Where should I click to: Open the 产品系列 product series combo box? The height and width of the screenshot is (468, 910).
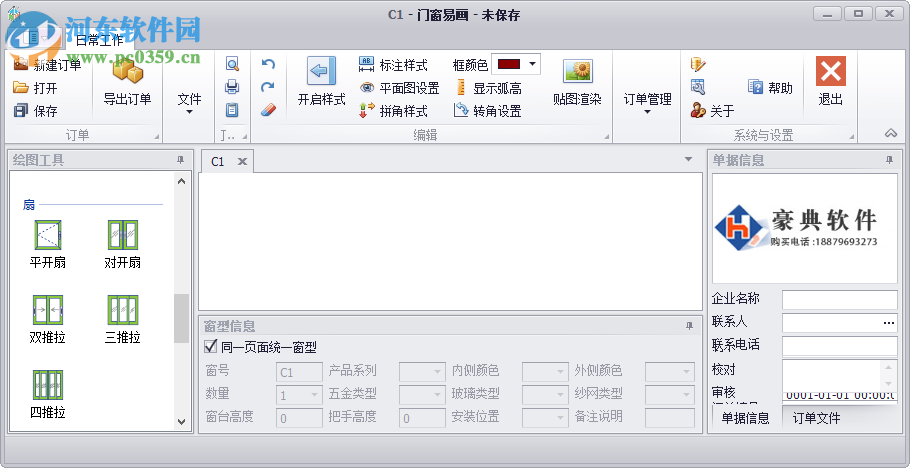coord(422,372)
